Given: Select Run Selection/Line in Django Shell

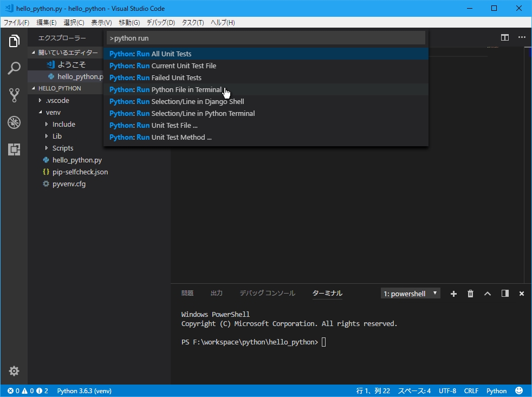Looking at the screenshot, I should [x=265, y=101].
